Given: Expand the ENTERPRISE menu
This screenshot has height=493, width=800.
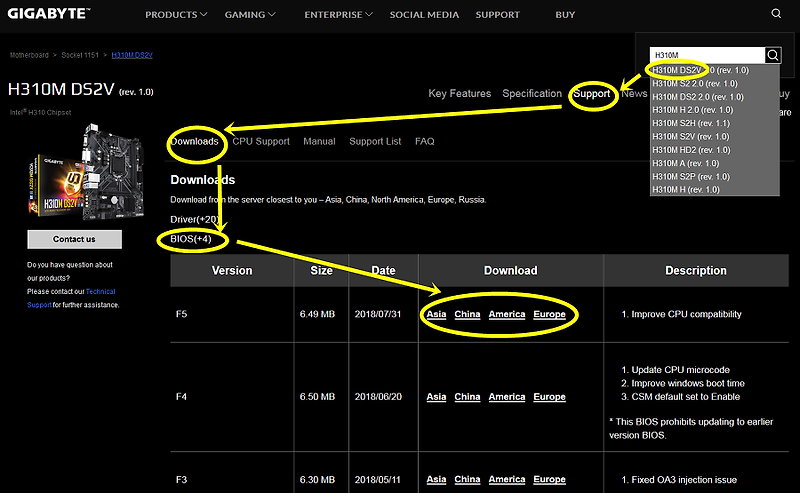Looking at the screenshot, I should [x=338, y=15].
